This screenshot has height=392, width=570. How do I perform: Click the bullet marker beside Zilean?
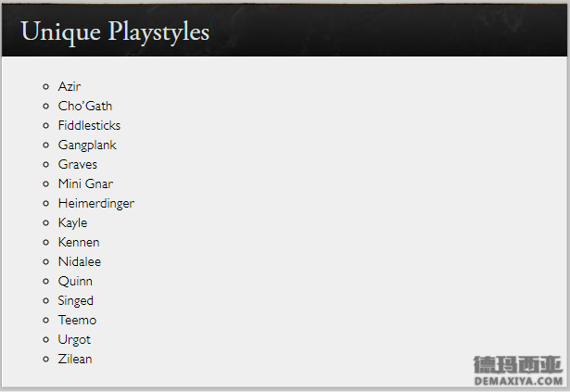(x=45, y=359)
